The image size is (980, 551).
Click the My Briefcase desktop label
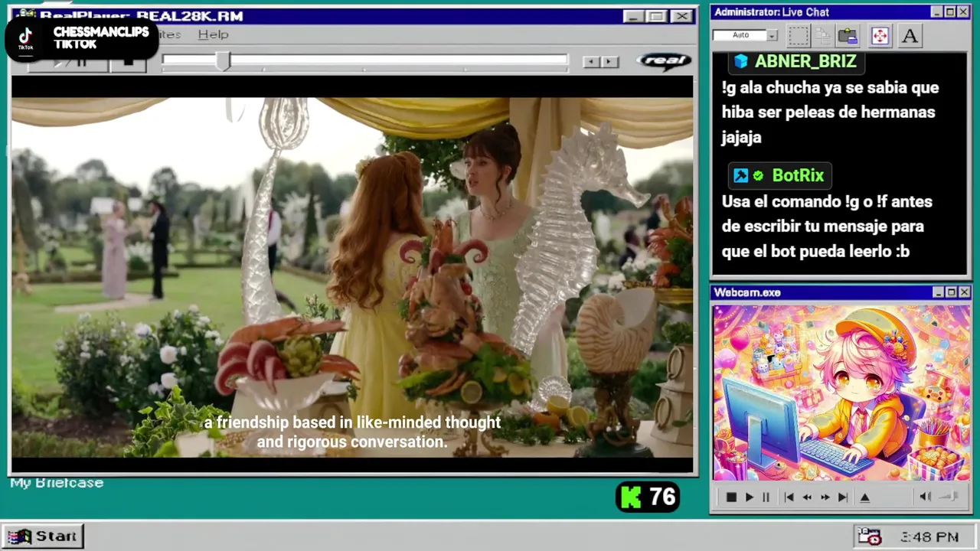pyautogui.click(x=57, y=483)
